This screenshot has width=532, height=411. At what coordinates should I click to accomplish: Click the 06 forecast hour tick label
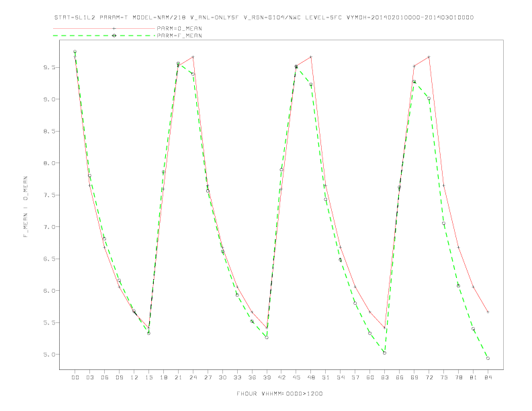105,377
